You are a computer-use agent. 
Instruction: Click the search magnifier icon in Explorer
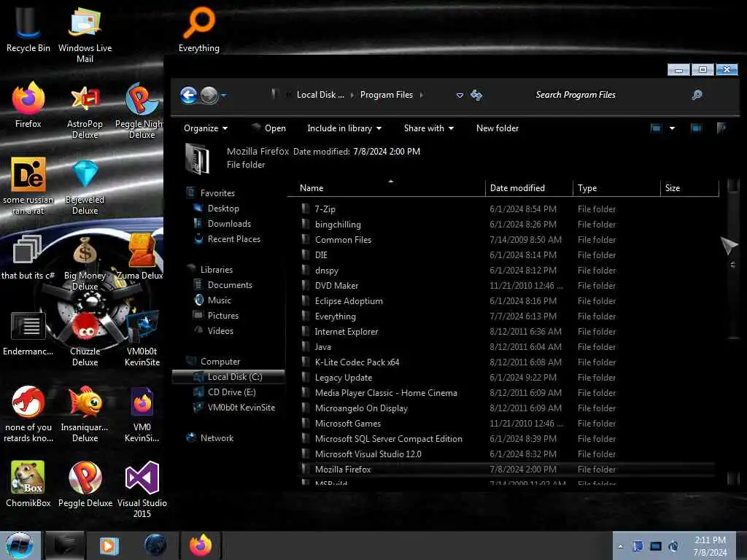pyautogui.click(x=697, y=95)
